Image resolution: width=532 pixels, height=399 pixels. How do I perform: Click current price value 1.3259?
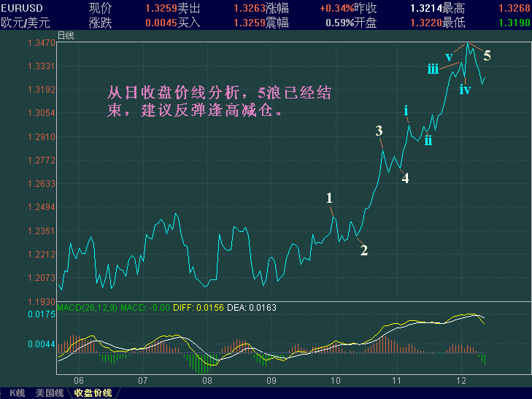click(161, 8)
